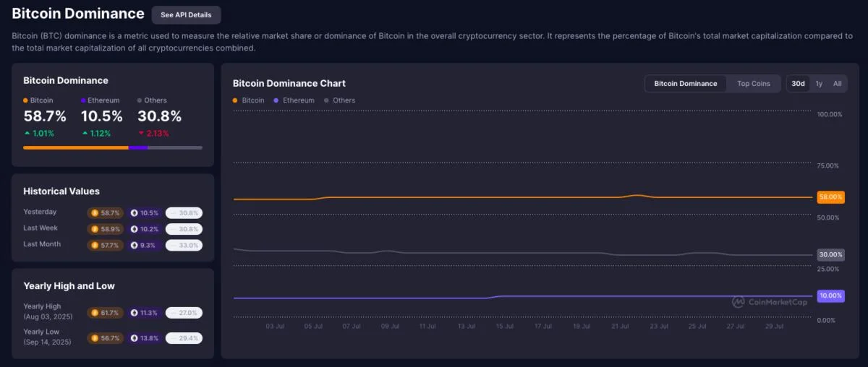
Task: Choose the 30d time range
Action: [x=798, y=84]
